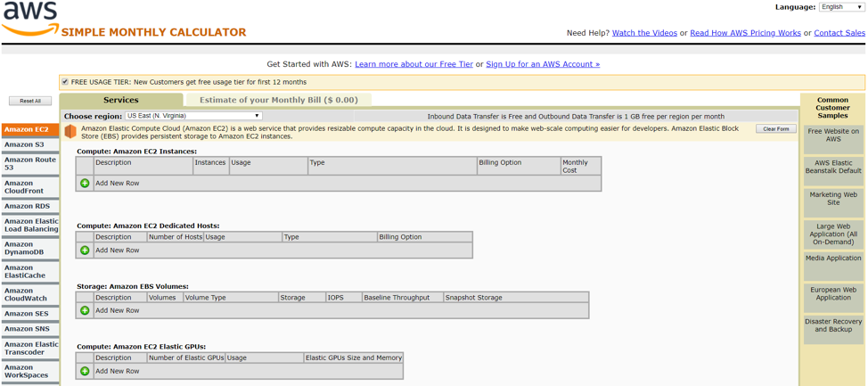Viewport: 868px width, 386px height.
Task: Click the Number of Hosts column header
Action: pos(176,237)
